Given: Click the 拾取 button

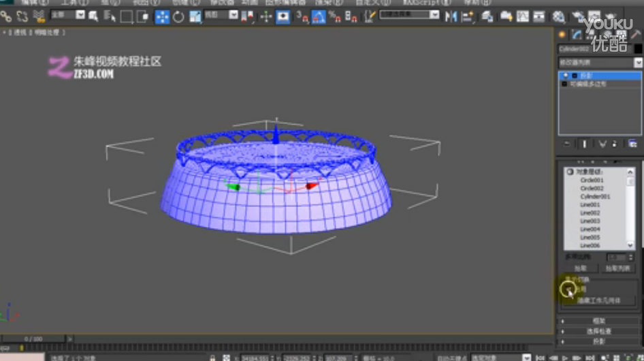Looking at the screenshot, I should pyautogui.click(x=580, y=268).
